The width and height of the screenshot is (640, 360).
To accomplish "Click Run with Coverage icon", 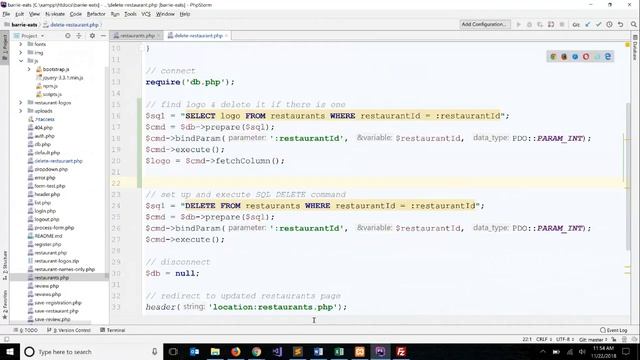I will click(x=540, y=24).
